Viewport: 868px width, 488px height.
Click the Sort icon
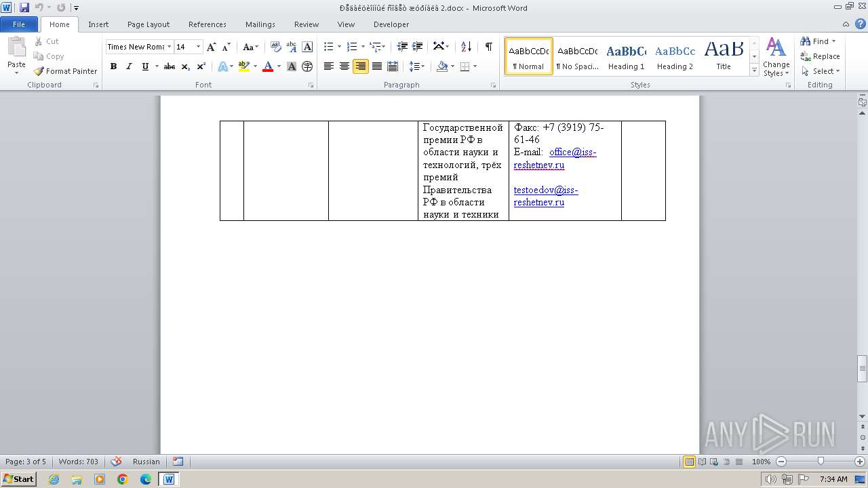click(x=466, y=47)
